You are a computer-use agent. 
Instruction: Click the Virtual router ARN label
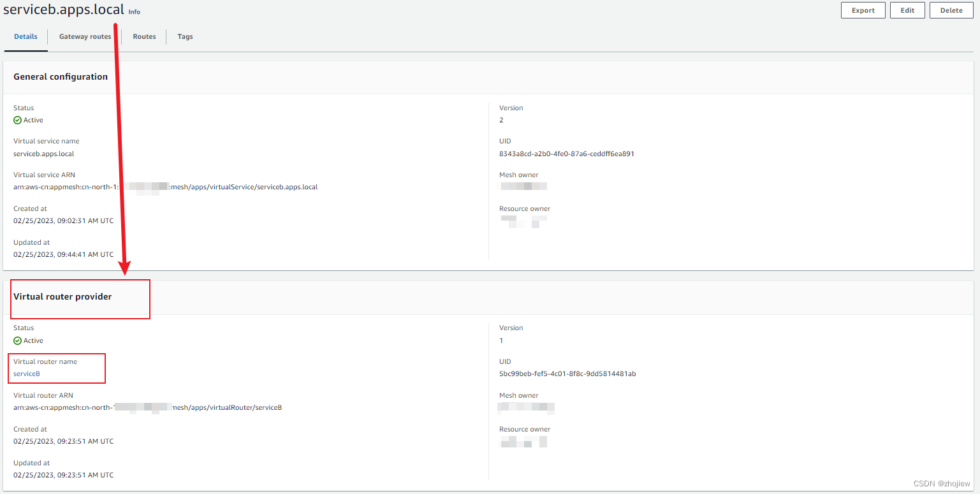coord(43,395)
